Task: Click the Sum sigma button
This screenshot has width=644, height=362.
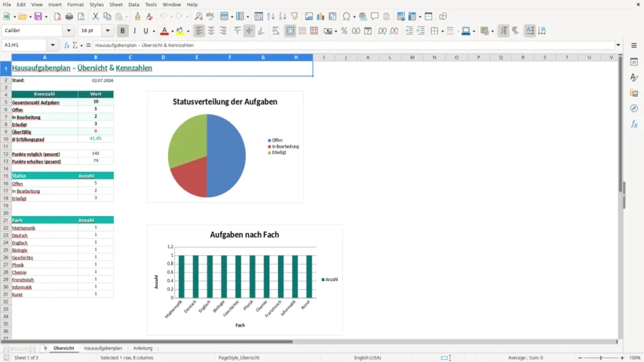Action: point(75,45)
